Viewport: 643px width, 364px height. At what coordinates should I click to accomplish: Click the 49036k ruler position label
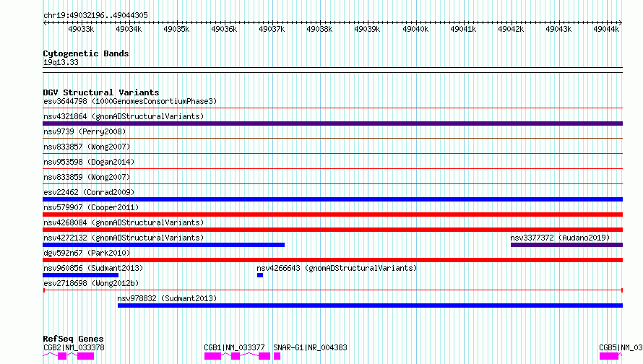tap(224, 29)
